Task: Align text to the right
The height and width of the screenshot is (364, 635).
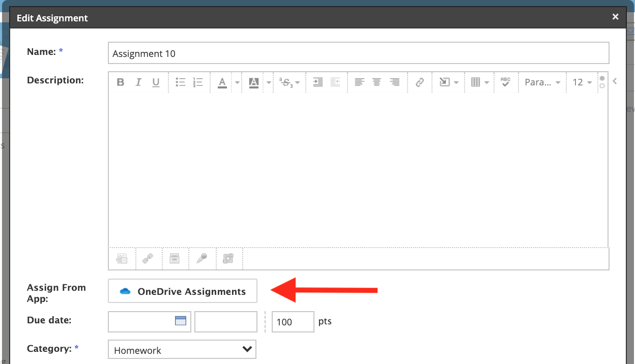Action: click(395, 82)
